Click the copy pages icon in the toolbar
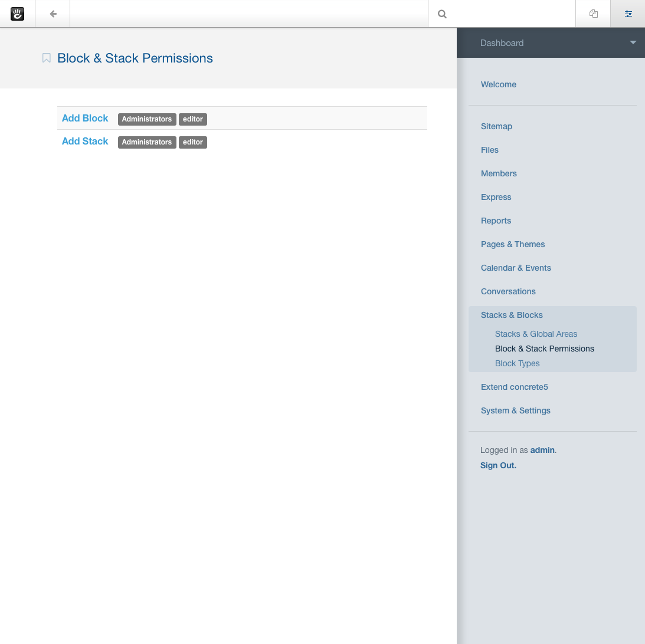The height and width of the screenshot is (644, 645). 593,14
